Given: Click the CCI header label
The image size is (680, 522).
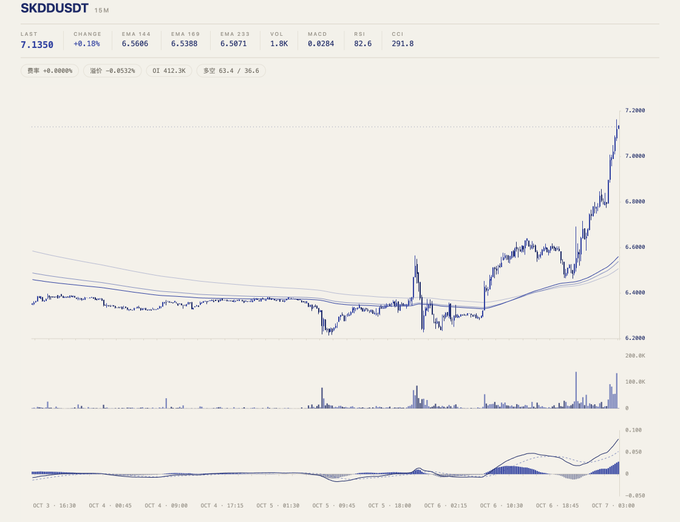Looking at the screenshot, I should point(397,34).
